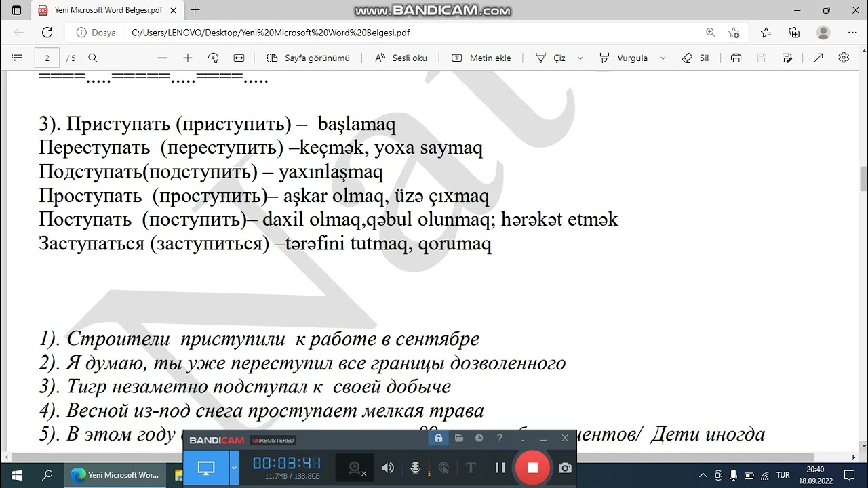Open the Windows Start menu
Viewport: 868px width, 488px height.
[16, 475]
